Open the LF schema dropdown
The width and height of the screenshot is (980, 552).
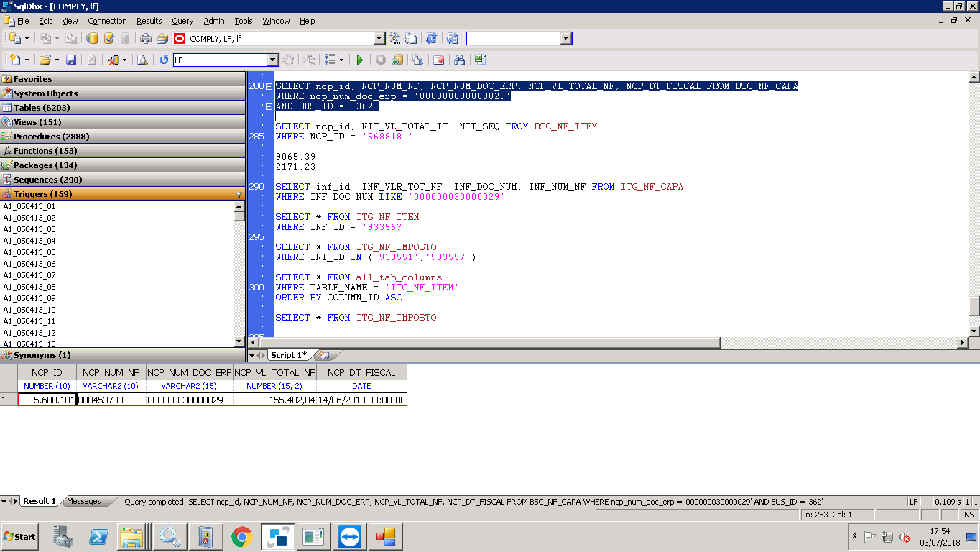272,60
